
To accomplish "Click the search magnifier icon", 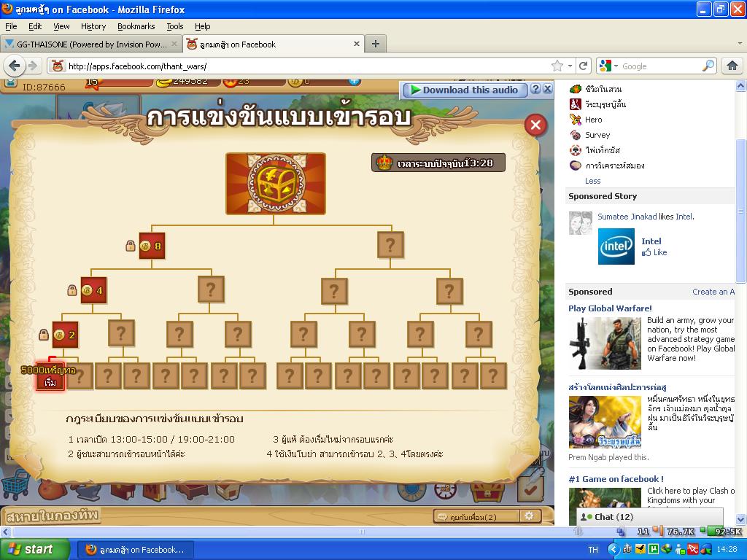I will pos(708,66).
